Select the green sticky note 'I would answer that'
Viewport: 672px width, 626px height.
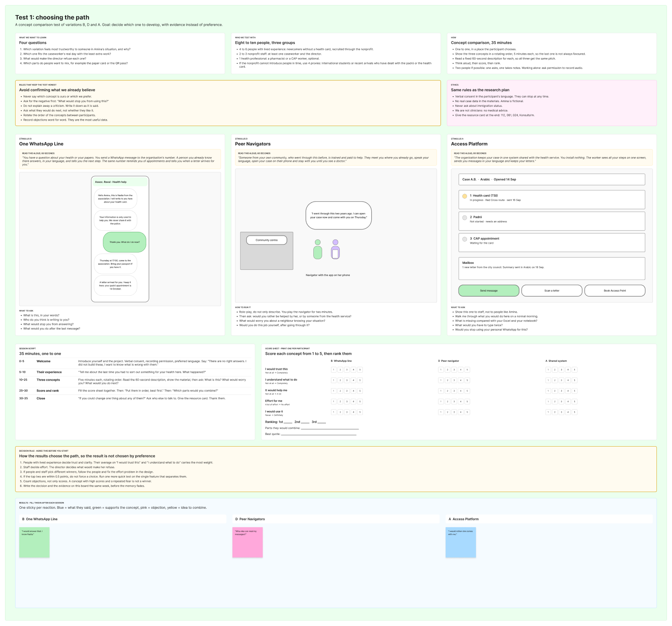coord(34,542)
